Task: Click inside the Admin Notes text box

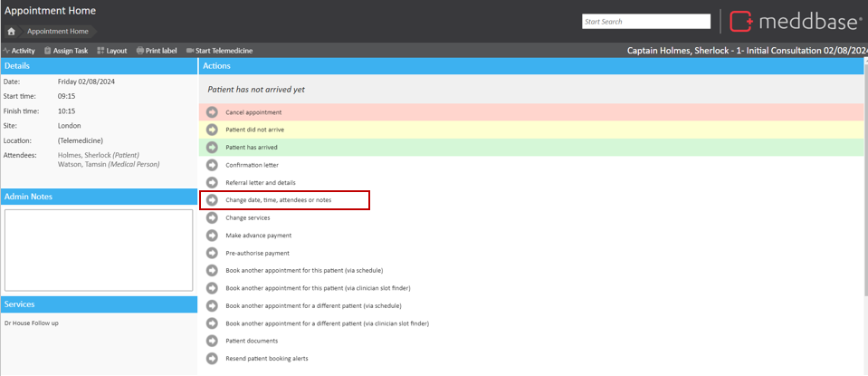Action: (99, 250)
